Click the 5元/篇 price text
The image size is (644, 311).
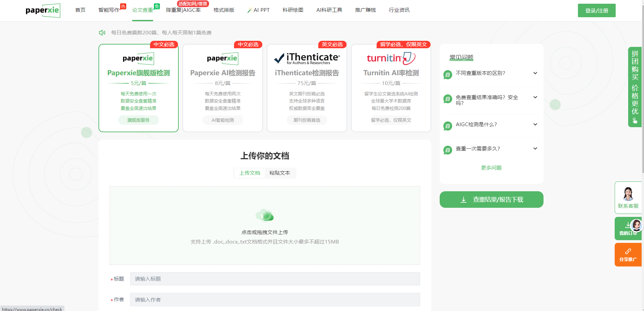pyautogui.click(x=139, y=83)
